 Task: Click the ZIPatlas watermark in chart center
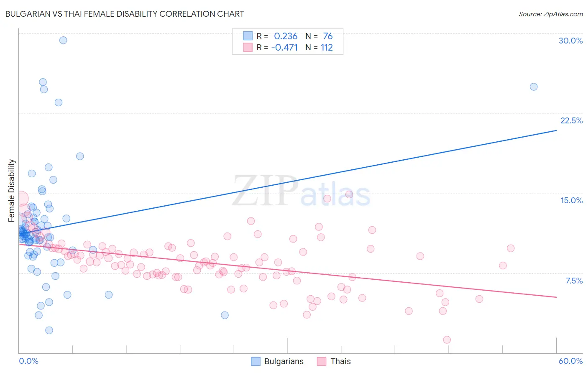pos(302,192)
